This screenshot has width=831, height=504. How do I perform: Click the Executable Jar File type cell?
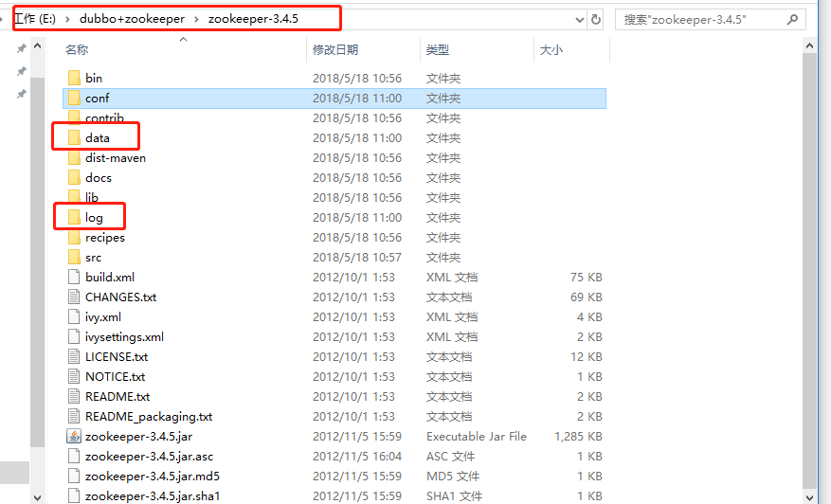(477, 436)
